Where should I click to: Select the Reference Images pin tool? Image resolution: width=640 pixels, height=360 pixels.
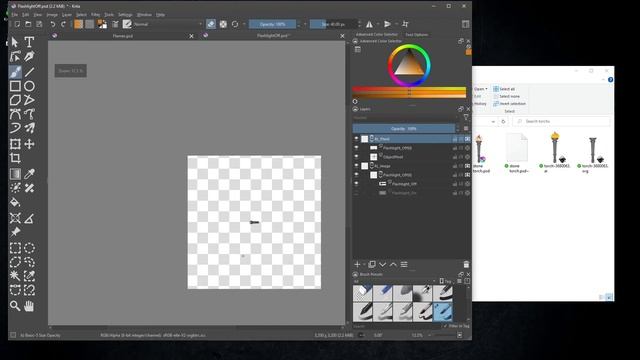(15, 232)
